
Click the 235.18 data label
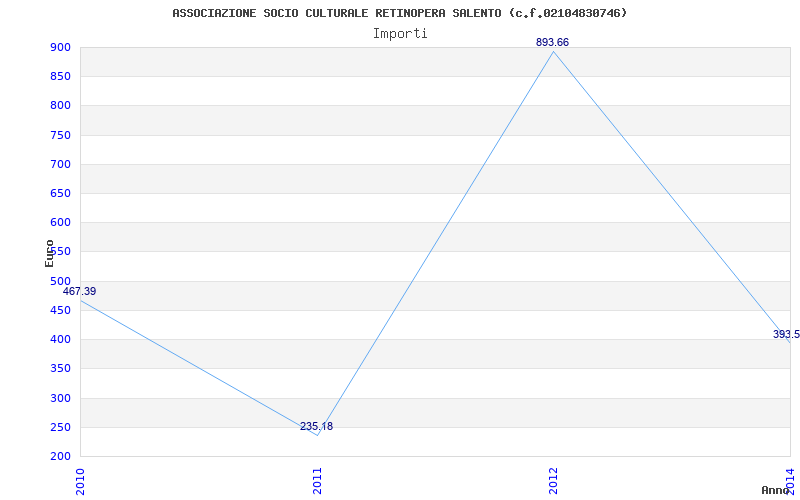pos(316,427)
